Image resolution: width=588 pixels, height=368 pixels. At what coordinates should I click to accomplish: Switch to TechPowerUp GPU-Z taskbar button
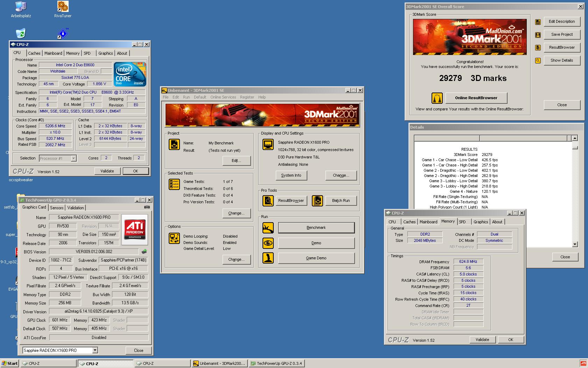pyautogui.click(x=276, y=363)
